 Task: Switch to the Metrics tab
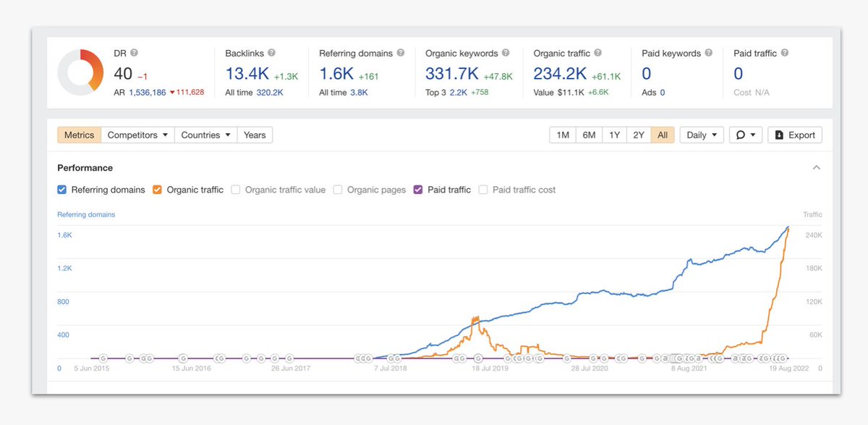[78, 135]
